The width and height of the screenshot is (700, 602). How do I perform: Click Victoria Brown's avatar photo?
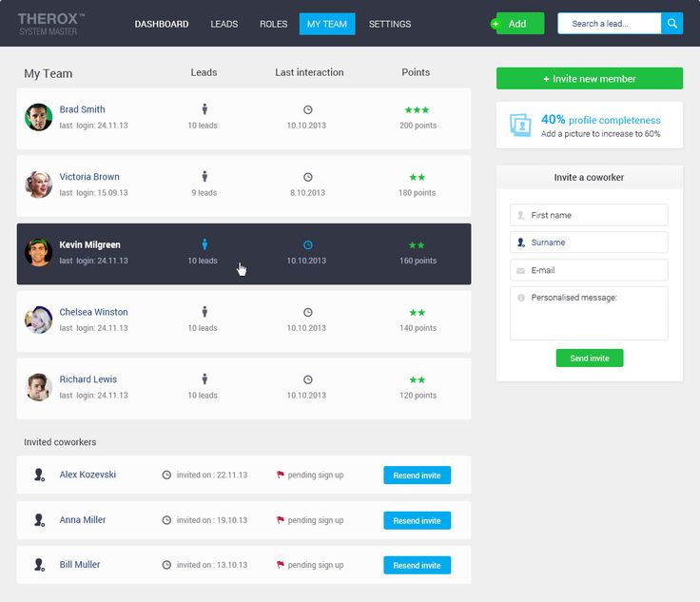click(x=38, y=184)
